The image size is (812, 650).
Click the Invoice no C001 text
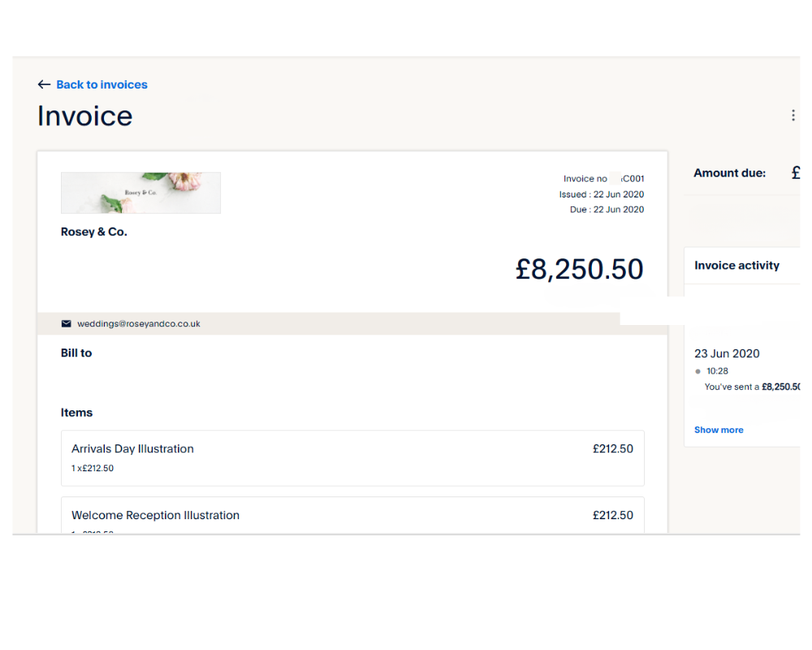604,179
